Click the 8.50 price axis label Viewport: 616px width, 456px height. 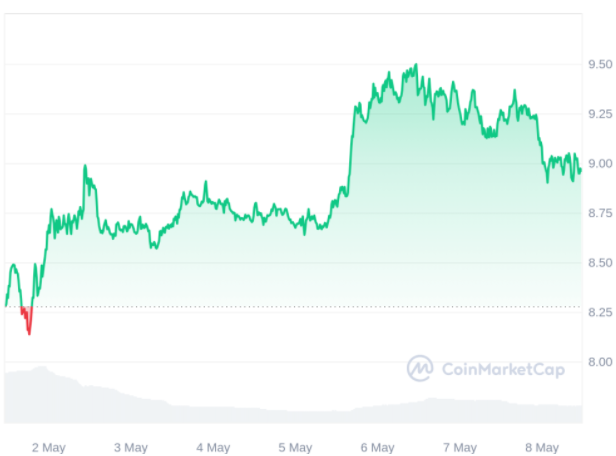(601, 263)
